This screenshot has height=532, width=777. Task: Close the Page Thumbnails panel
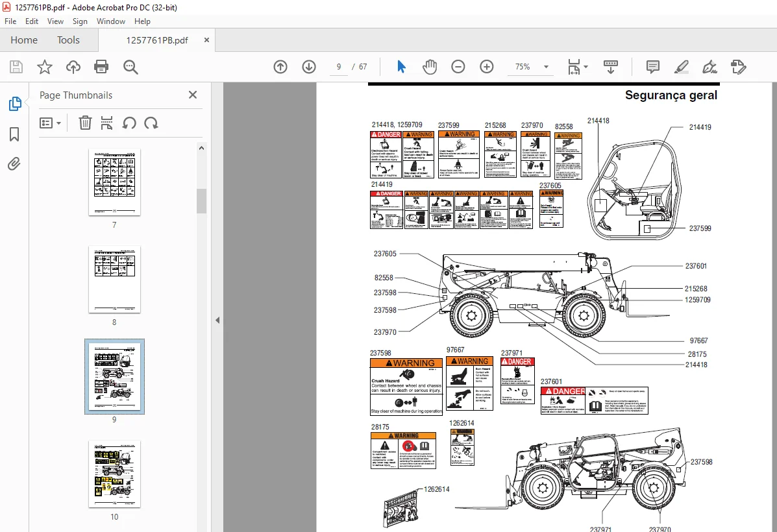click(193, 95)
